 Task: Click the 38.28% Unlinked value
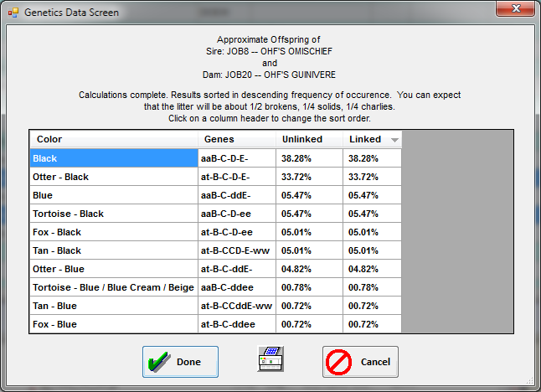[x=310, y=158]
